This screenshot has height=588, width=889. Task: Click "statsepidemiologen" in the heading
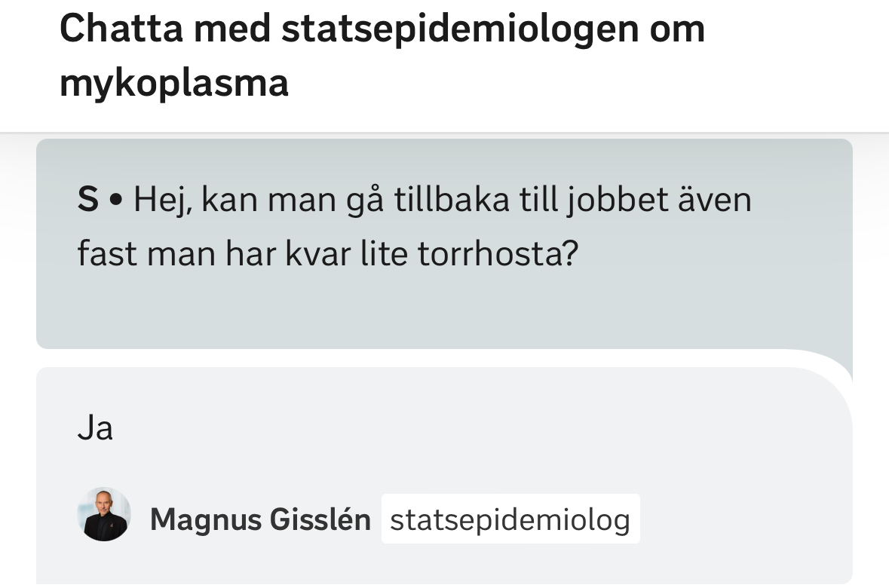click(460, 29)
